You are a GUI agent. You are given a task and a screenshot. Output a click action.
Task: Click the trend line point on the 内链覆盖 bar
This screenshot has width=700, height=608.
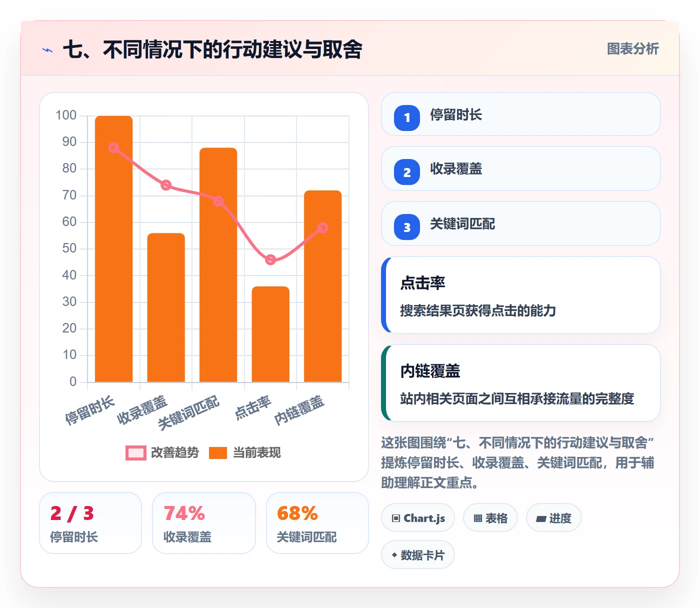click(x=323, y=227)
